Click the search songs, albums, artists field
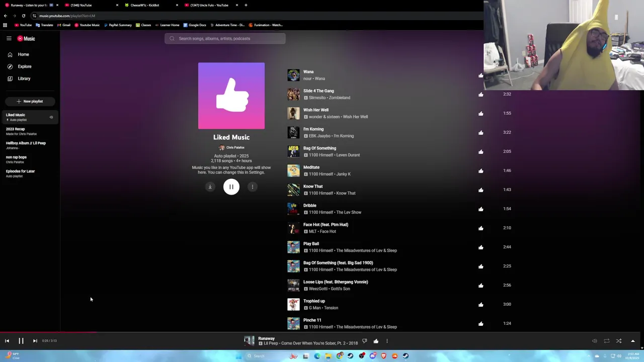 pyautogui.click(x=225, y=38)
